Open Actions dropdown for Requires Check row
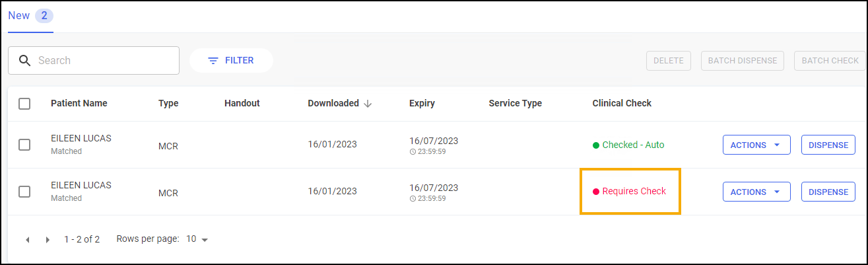 tap(756, 192)
